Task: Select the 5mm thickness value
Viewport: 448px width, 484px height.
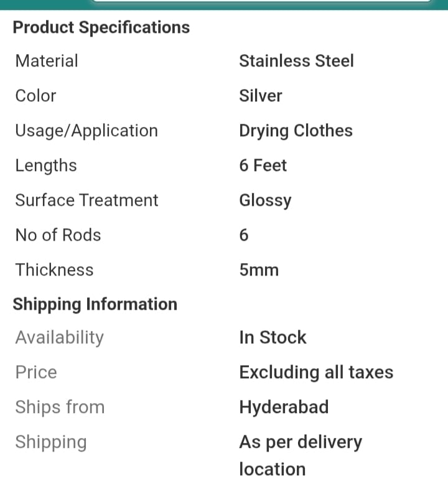Action: (x=259, y=270)
